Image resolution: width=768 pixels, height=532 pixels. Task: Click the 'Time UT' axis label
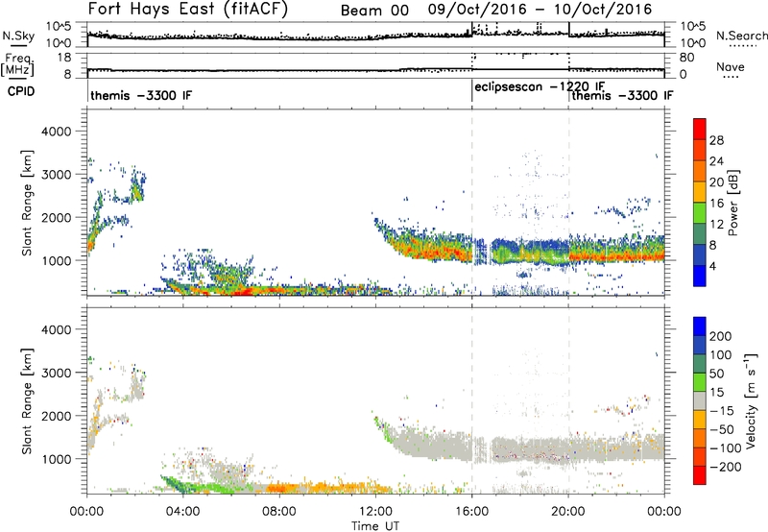coord(375,525)
